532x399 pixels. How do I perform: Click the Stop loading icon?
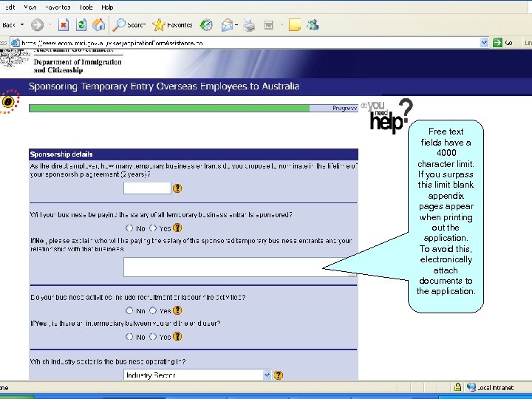click(64, 25)
